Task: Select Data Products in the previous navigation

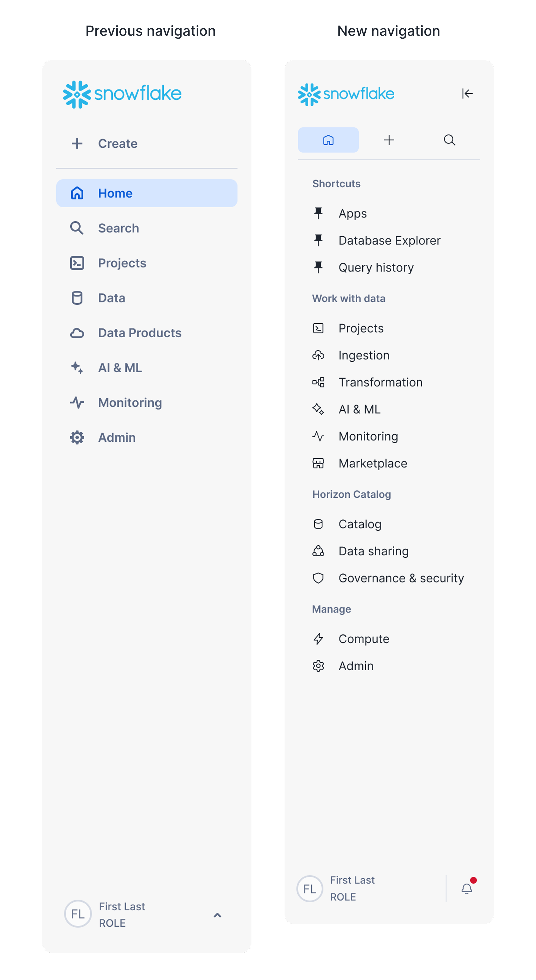Action: [x=139, y=333]
